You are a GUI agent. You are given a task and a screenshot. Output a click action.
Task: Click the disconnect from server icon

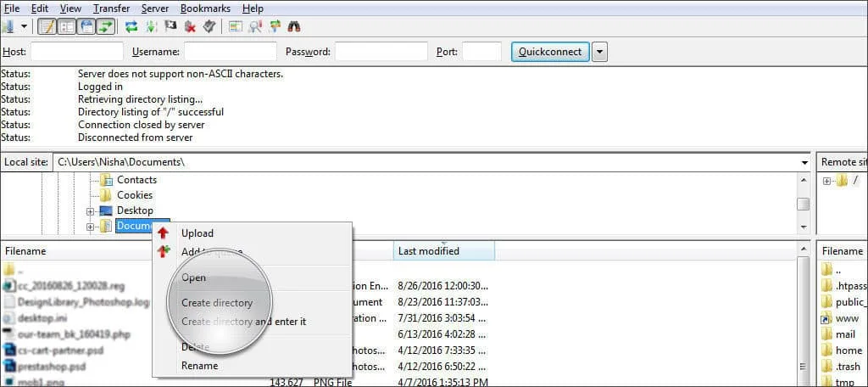tap(190, 26)
